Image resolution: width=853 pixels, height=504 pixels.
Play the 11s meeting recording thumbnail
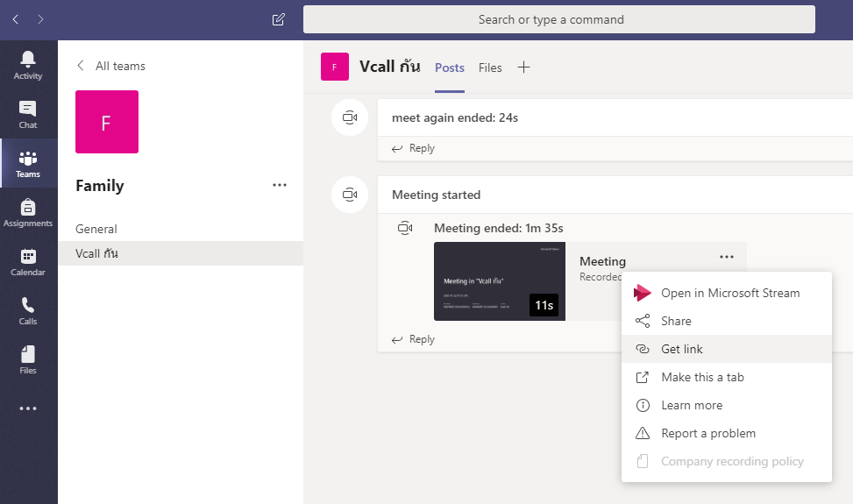coord(500,281)
